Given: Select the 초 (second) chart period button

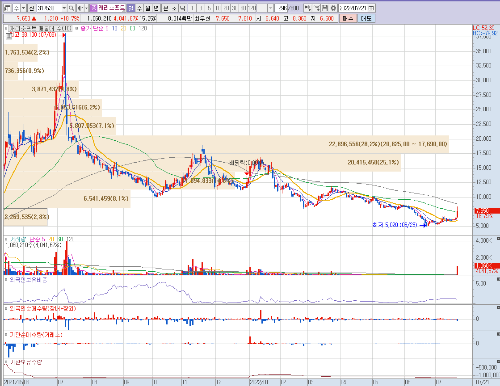Looking at the screenshot, I should click(x=174, y=8).
